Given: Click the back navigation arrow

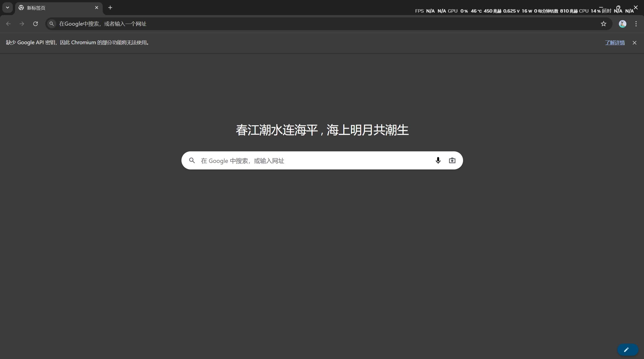Looking at the screenshot, I should 8,24.
